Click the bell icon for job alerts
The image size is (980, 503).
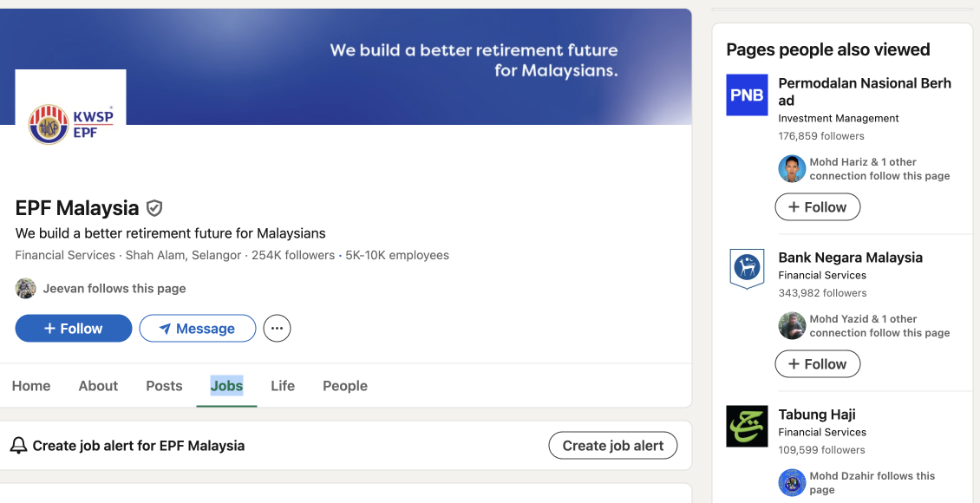18,446
